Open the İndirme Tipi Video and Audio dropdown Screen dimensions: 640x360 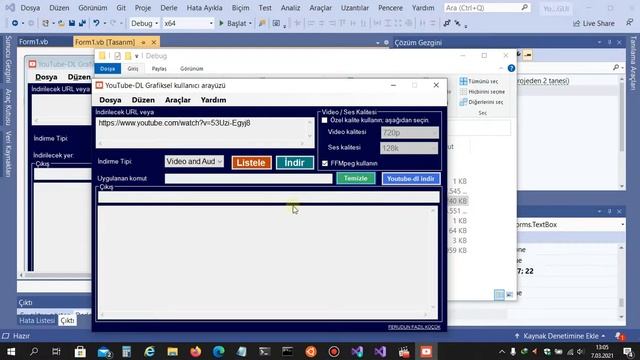pos(194,162)
